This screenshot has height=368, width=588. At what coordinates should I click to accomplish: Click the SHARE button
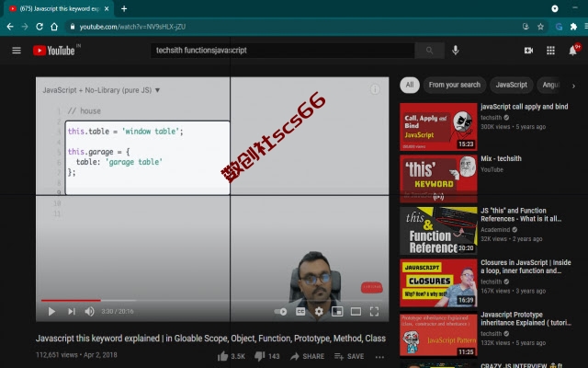pyautogui.click(x=307, y=356)
